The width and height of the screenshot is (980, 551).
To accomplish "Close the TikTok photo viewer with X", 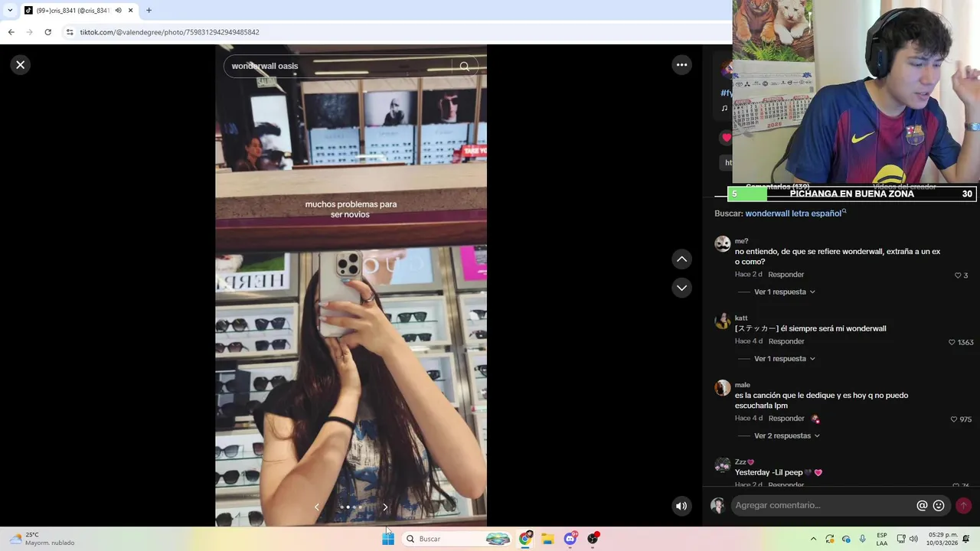I will pos(21,65).
